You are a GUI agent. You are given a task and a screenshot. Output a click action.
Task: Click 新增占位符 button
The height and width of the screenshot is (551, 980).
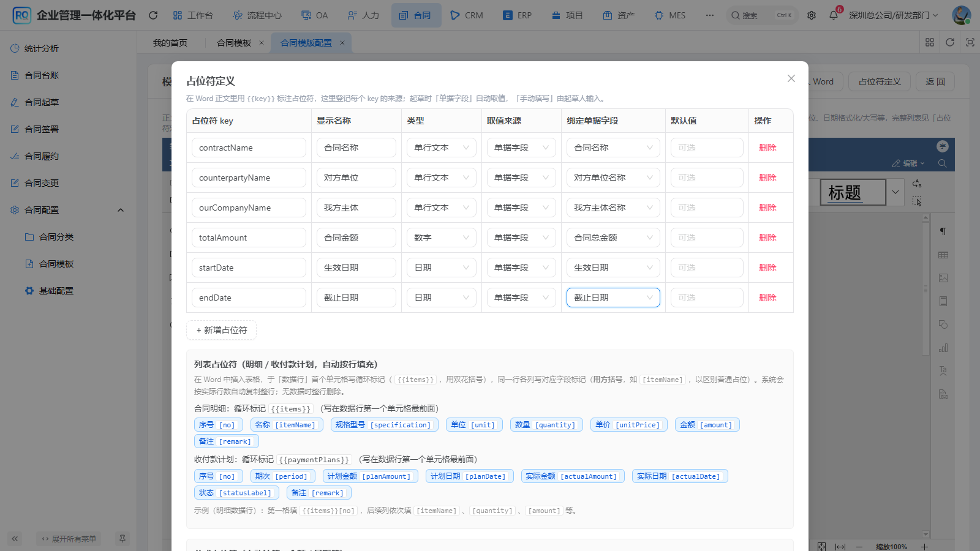tap(221, 330)
